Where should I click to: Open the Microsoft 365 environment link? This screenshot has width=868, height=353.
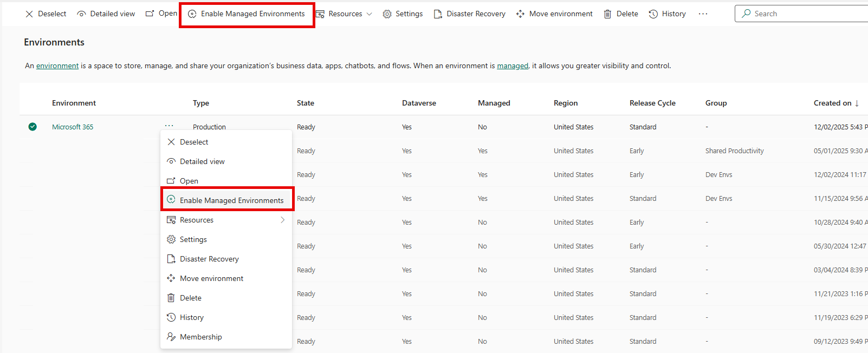73,127
